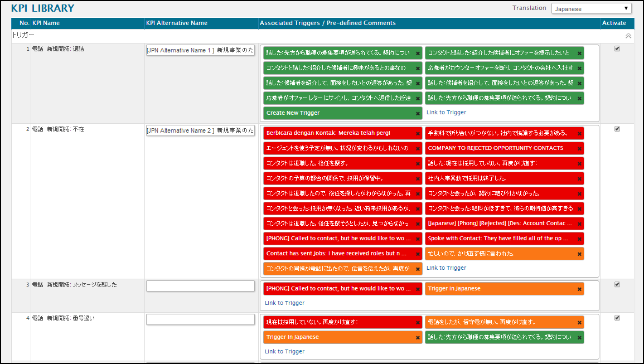Remove '[PHONG] Called to contact' x in KPI row 2
Viewport: 644px width, 364px height.
tap(418, 239)
